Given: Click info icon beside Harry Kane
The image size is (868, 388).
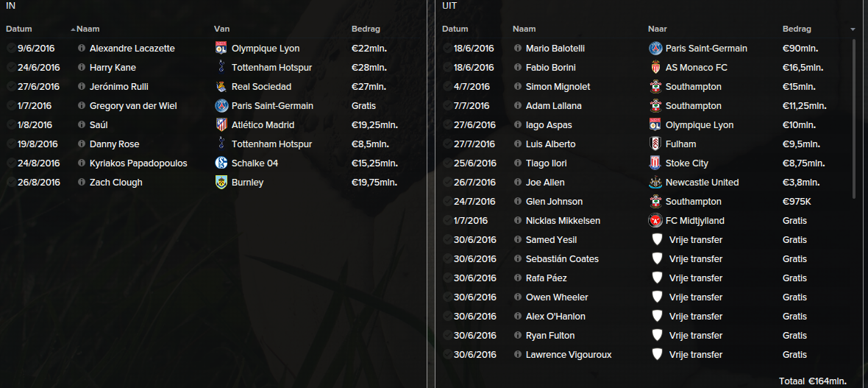Looking at the screenshot, I should point(82,68).
